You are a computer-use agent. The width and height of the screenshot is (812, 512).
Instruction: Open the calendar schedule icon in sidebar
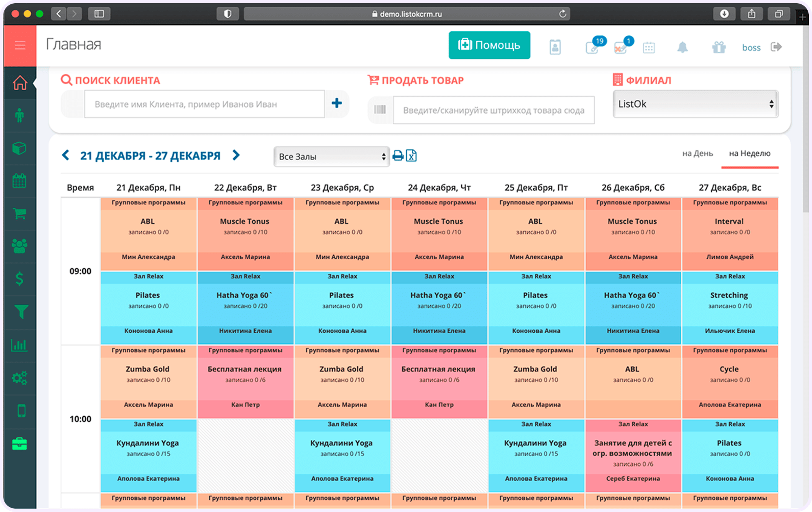coord(19,181)
